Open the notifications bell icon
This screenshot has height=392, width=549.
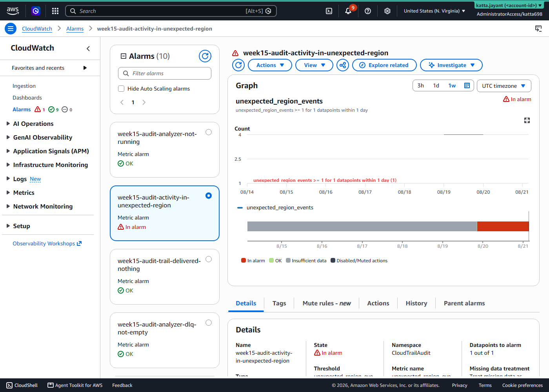(x=348, y=11)
